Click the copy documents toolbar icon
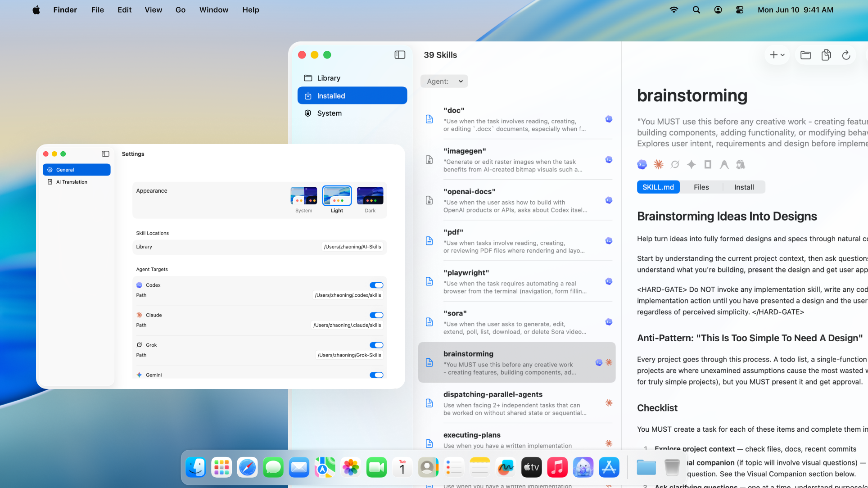The width and height of the screenshot is (868, 488). [x=826, y=55]
